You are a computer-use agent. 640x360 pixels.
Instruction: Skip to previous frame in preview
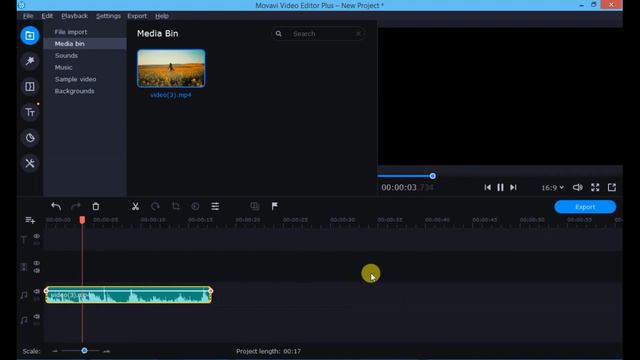(487, 187)
